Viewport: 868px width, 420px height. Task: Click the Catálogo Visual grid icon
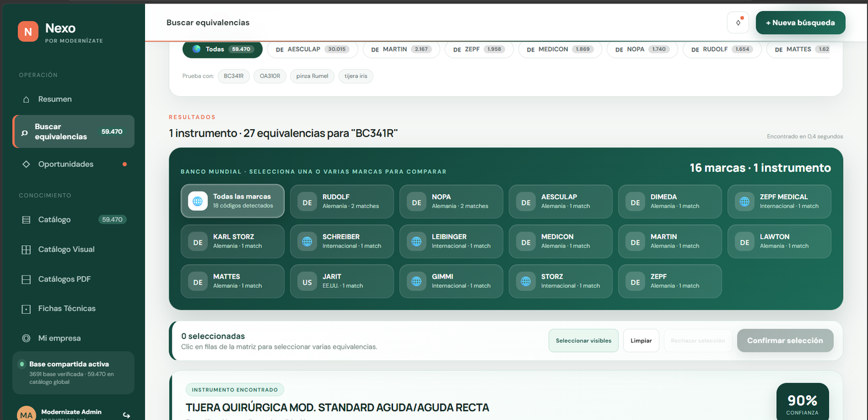(x=26, y=249)
